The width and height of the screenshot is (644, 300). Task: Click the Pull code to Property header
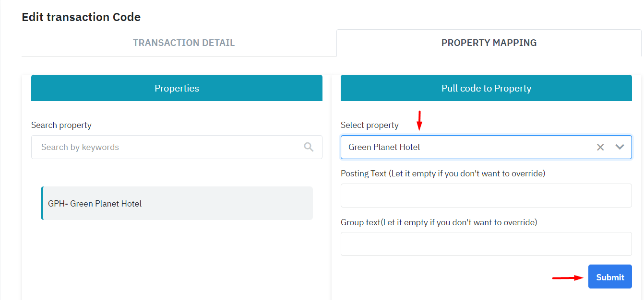486,88
